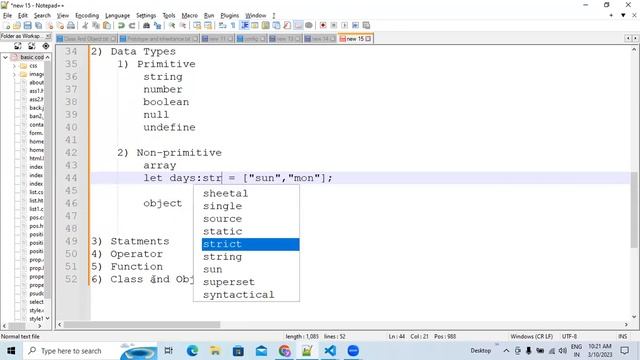
Task: Show hidden system tray icons chevron
Action: (x=506, y=351)
